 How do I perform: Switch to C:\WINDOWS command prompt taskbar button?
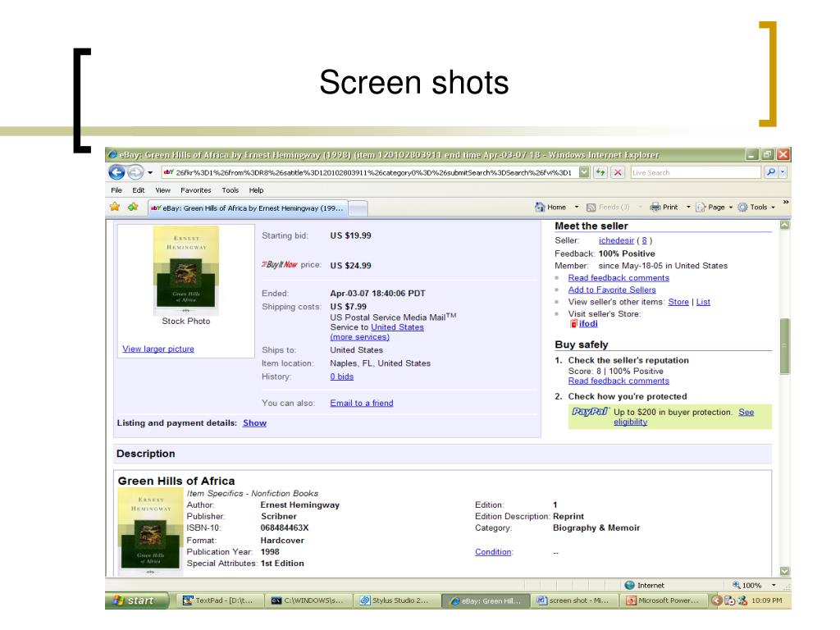pos(308,600)
